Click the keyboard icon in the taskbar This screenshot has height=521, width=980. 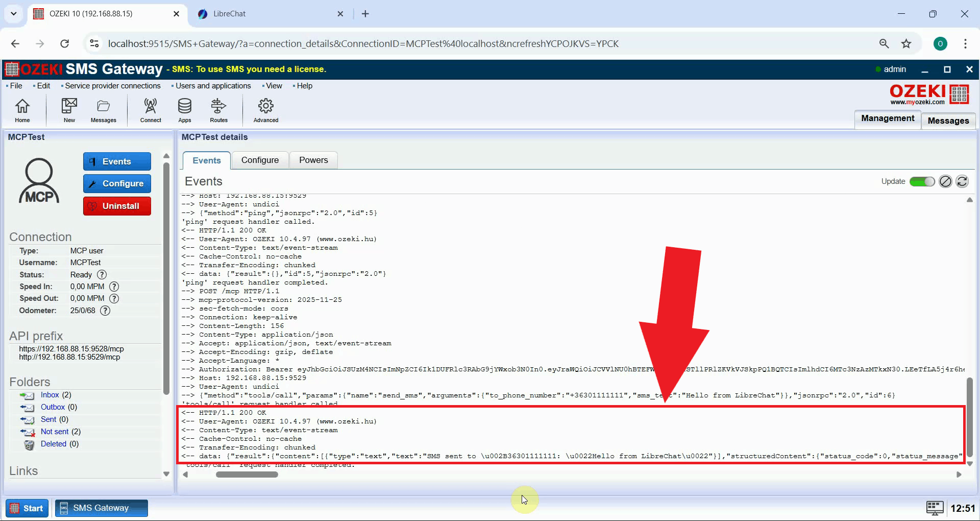(935, 508)
